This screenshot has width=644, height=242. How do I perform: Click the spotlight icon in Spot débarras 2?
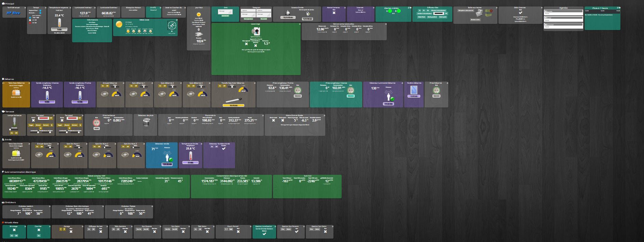tap(162, 94)
